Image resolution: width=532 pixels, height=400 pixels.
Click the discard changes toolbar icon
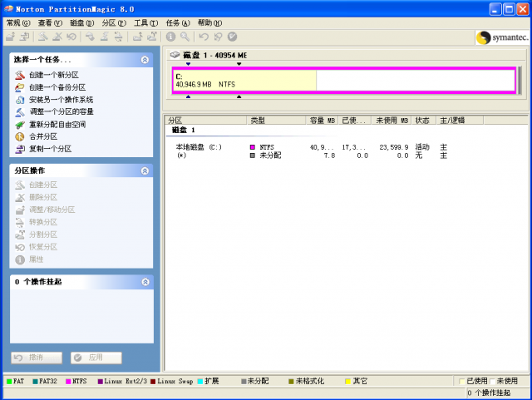218,37
